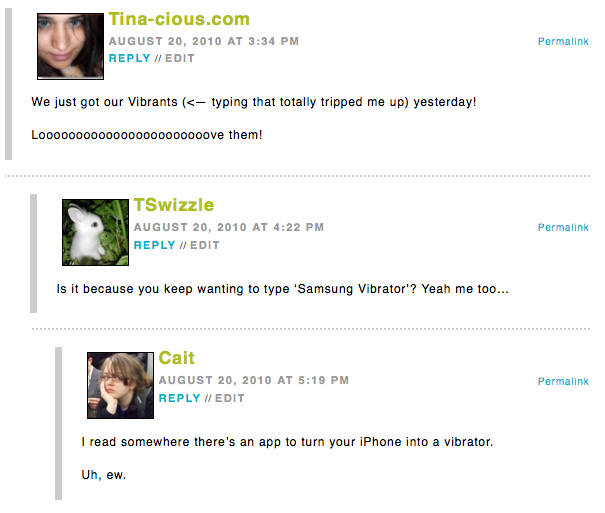Open Permalink for the 4:22 PM comment
Screen dimensions: 605x513
(x=563, y=227)
